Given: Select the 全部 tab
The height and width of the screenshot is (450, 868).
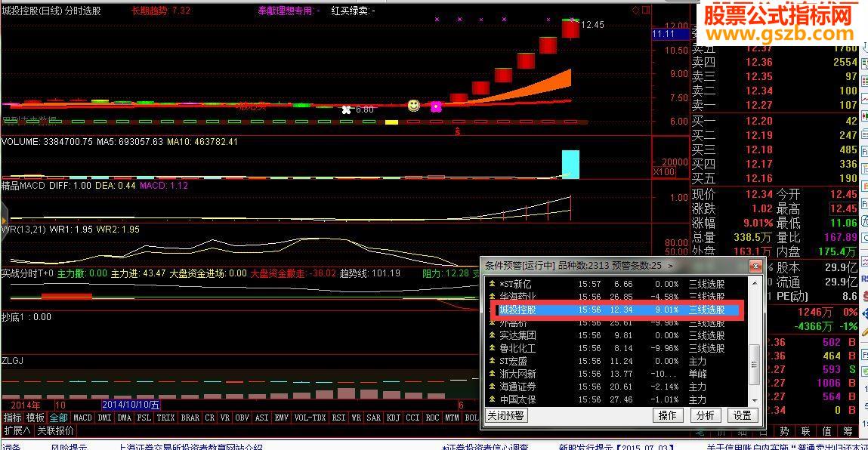Looking at the screenshot, I should pyautogui.click(x=58, y=418).
